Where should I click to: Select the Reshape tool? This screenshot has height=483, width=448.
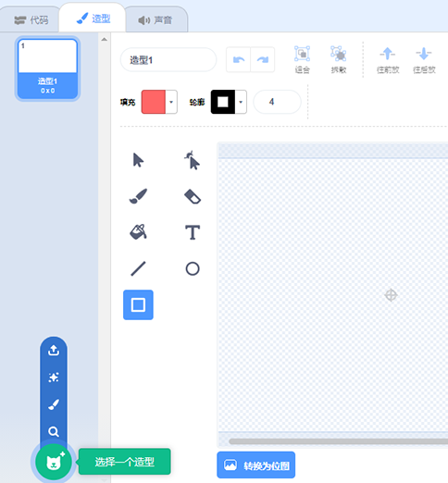[x=193, y=160]
